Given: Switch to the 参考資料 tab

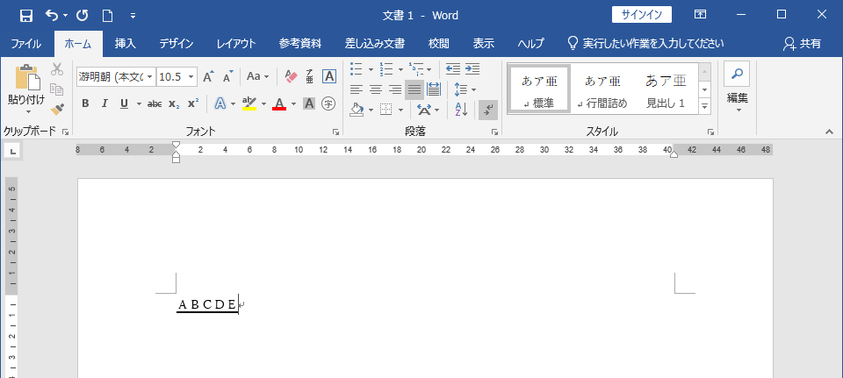Looking at the screenshot, I should click(x=300, y=44).
